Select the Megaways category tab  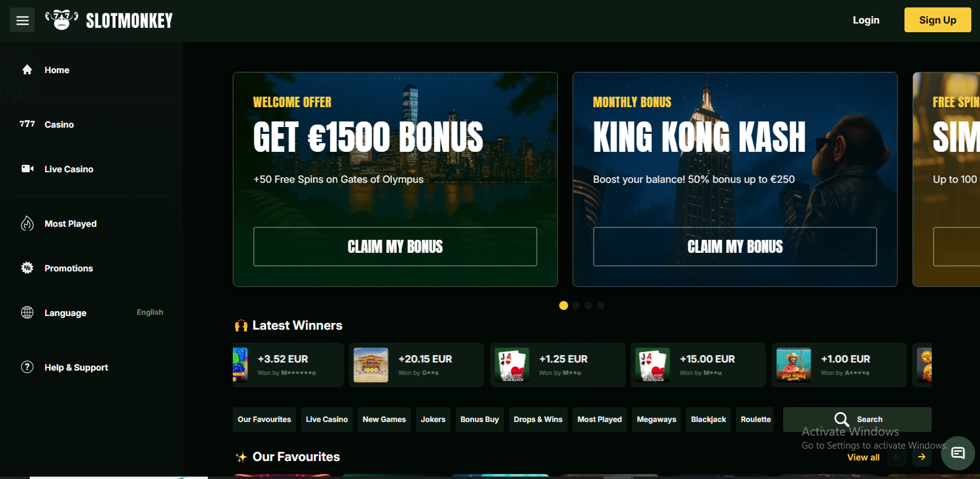pos(656,420)
